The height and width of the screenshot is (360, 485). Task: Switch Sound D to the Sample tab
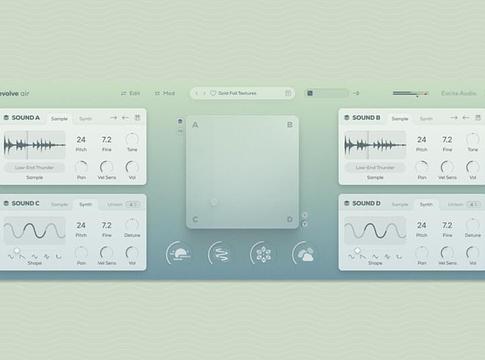(x=400, y=204)
